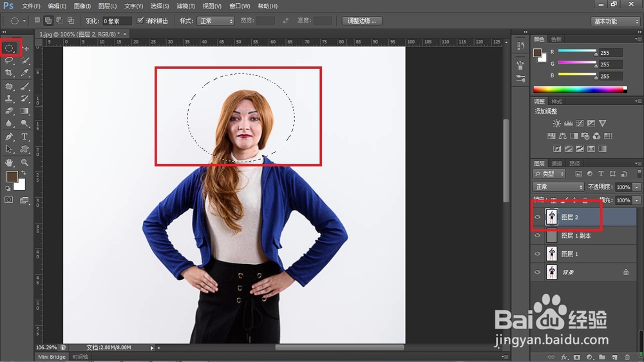Viewport: 644px width, 362px height.
Task: Delete layer with trash icon
Action: click(627, 357)
